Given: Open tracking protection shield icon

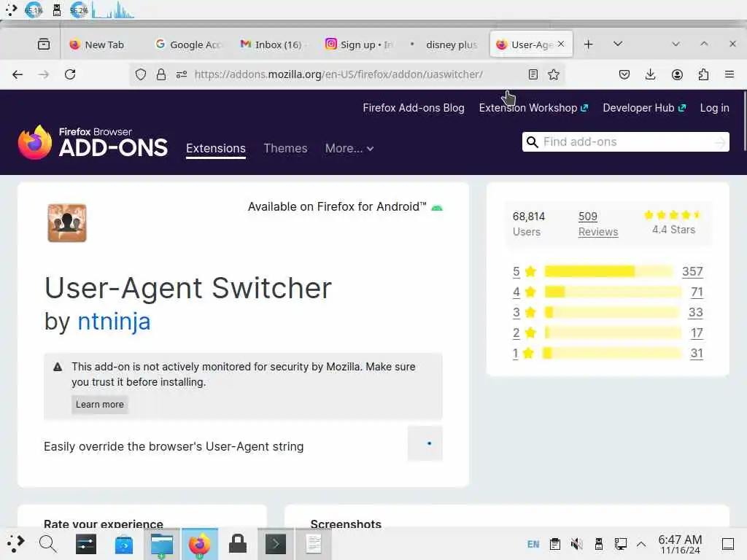Looking at the screenshot, I should [x=141, y=74].
